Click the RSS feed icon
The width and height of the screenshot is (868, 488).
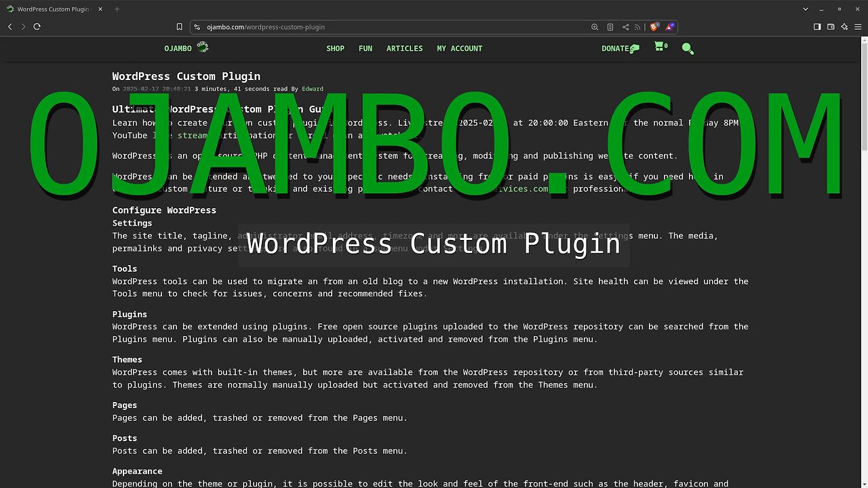coord(637,27)
